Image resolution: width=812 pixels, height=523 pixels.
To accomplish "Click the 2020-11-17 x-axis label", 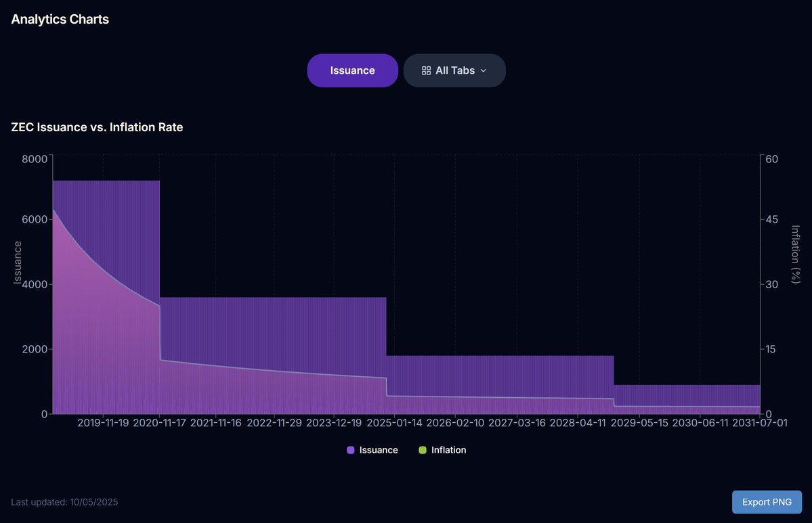I will (x=160, y=423).
